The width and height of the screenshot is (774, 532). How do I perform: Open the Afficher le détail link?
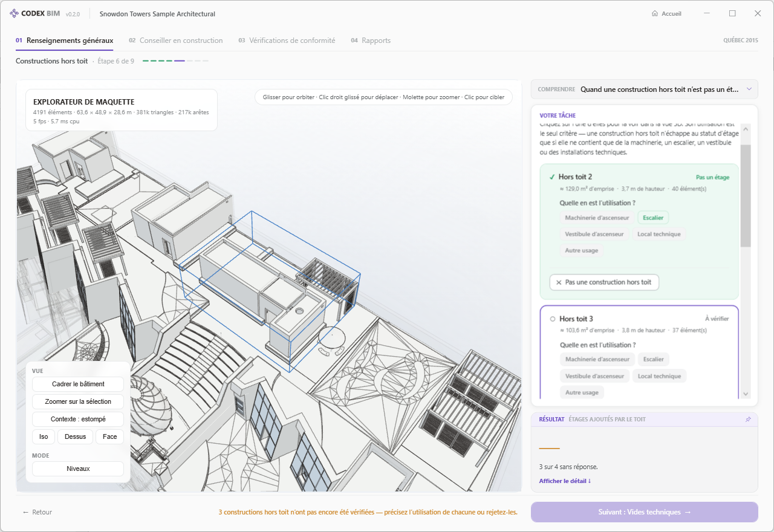point(565,481)
